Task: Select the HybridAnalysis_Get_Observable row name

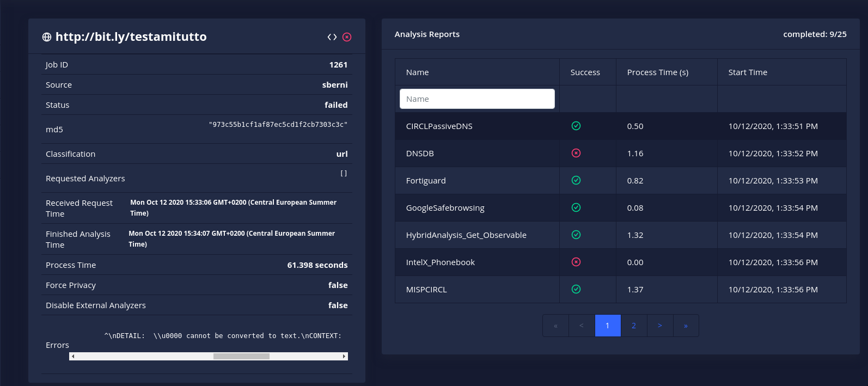Action: pos(466,235)
